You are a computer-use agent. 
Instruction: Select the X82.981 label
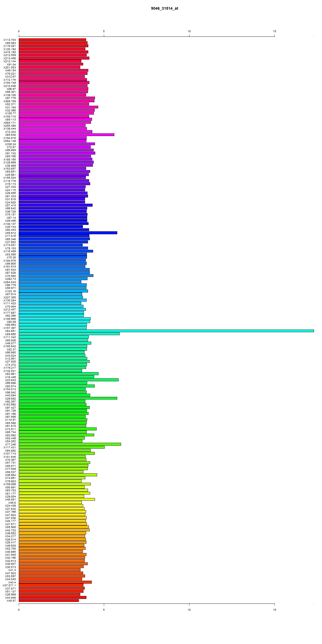[10, 374]
